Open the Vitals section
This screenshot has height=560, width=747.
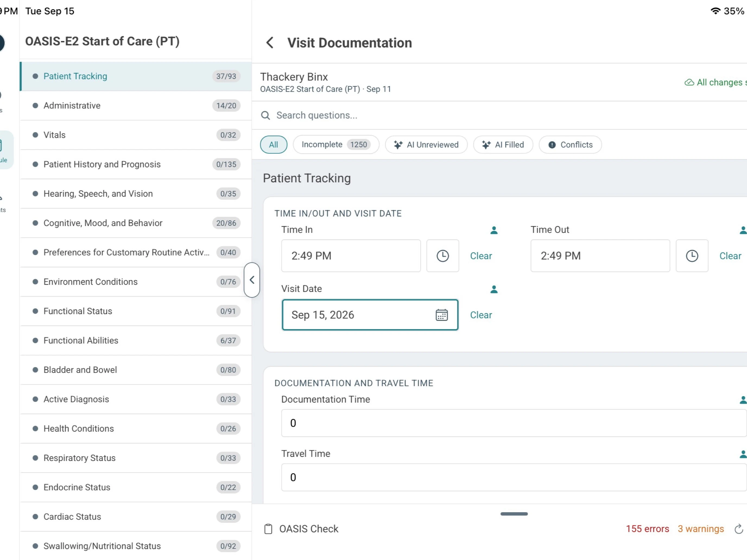(136, 135)
